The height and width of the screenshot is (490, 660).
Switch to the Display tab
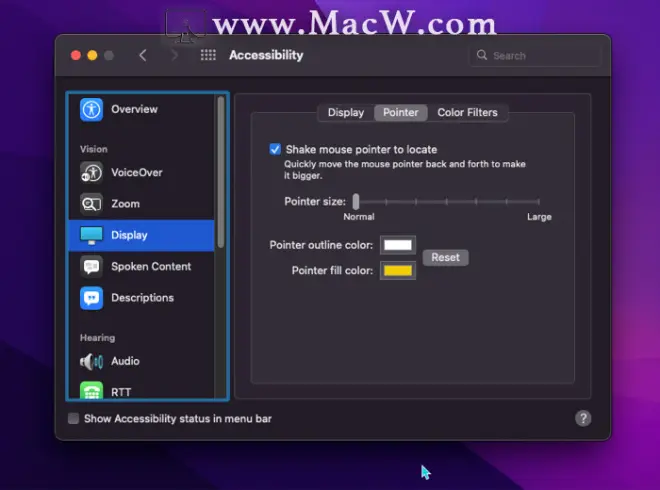pyautogui.click(x=346, y=113)
